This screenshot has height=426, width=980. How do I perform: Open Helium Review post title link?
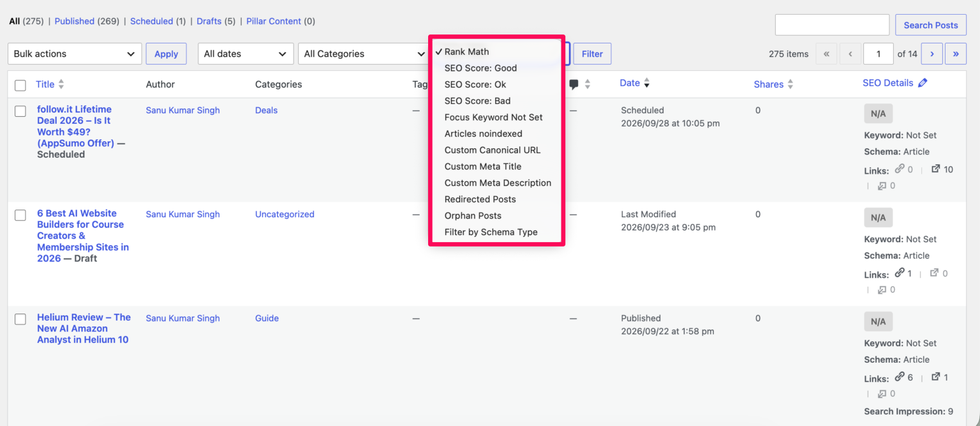click(84, 328)
